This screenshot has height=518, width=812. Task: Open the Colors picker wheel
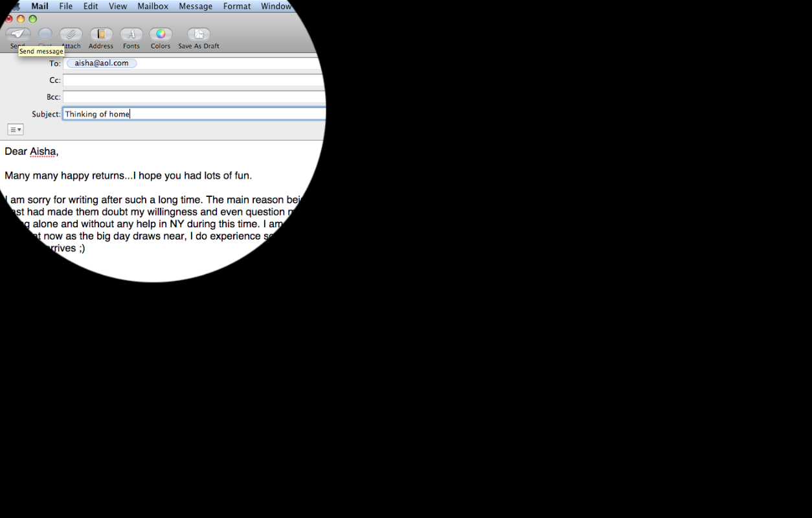tap(161, 34)
